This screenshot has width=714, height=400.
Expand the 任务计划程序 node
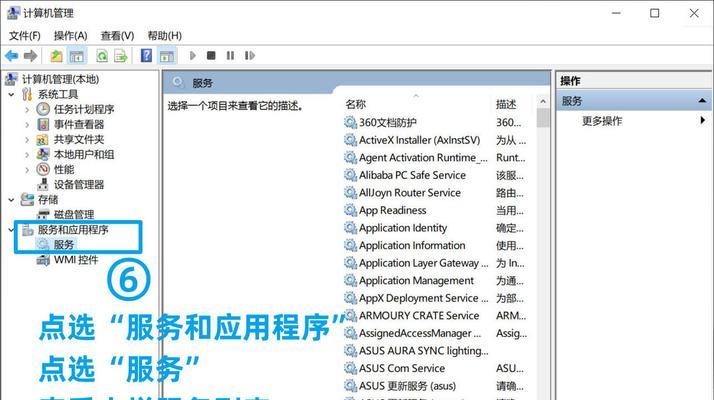(x=27, y=110)
